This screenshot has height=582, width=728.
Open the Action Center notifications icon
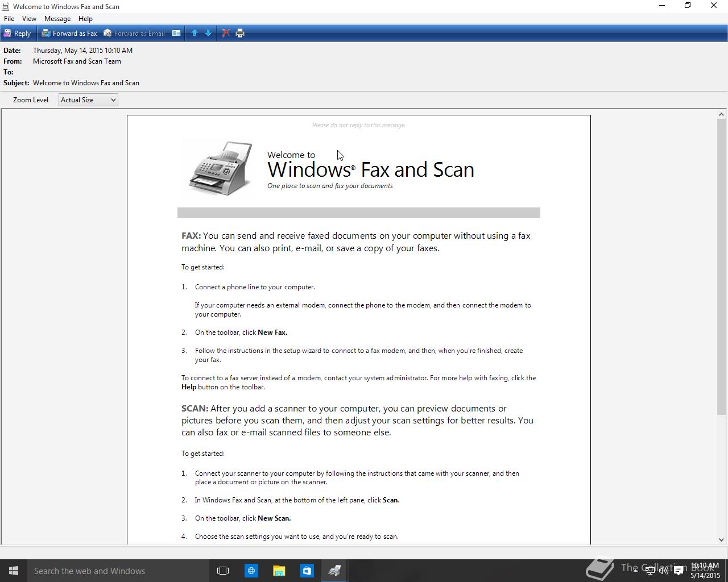(x=678, y=571)
